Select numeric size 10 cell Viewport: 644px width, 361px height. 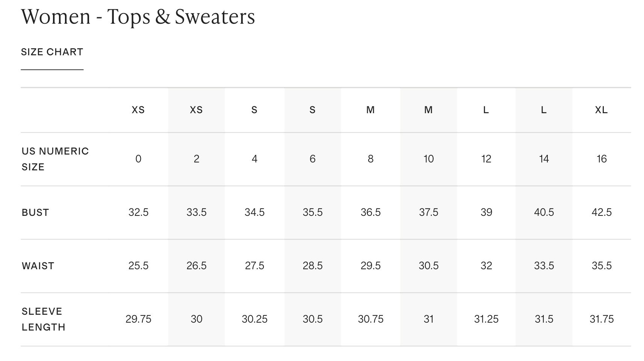[x=428, y=159]
